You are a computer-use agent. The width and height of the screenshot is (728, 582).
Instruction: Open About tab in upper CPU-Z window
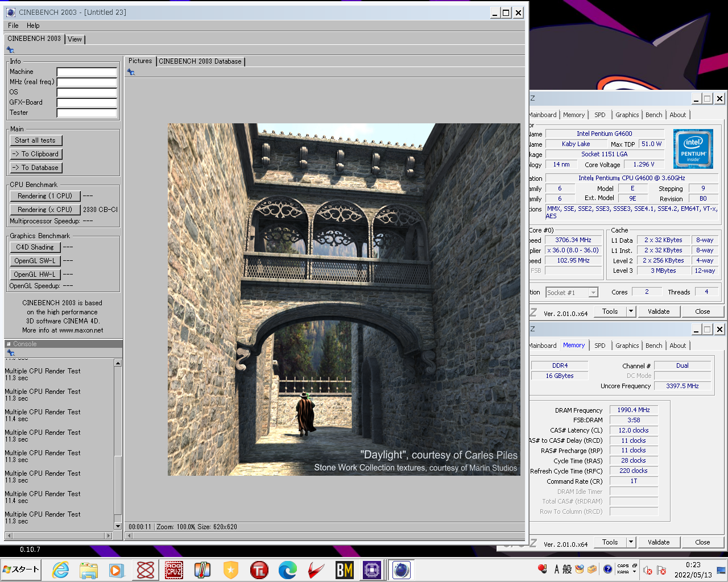click(x=677, y=115)
